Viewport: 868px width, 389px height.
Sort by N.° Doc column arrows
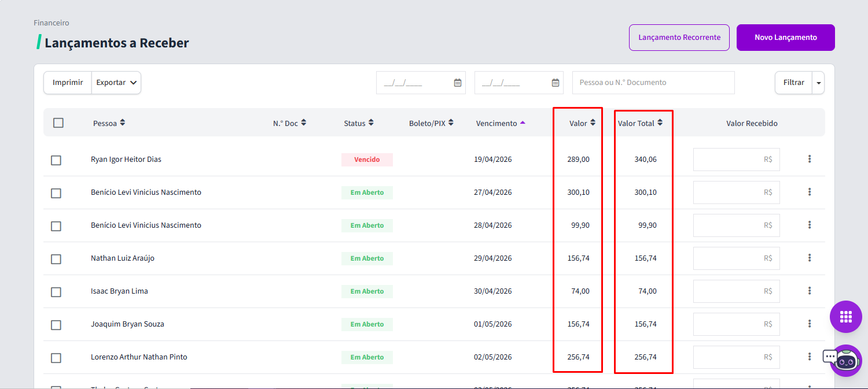304,123
